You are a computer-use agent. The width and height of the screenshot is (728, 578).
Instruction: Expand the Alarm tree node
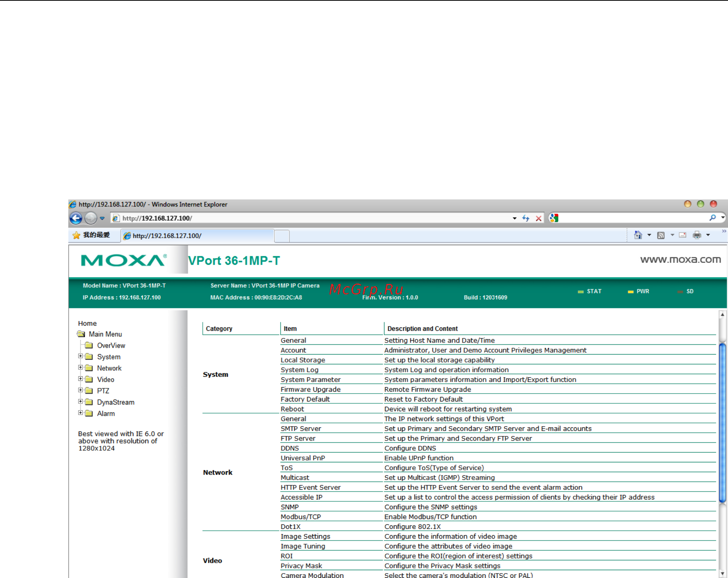(x=80, y=412)
